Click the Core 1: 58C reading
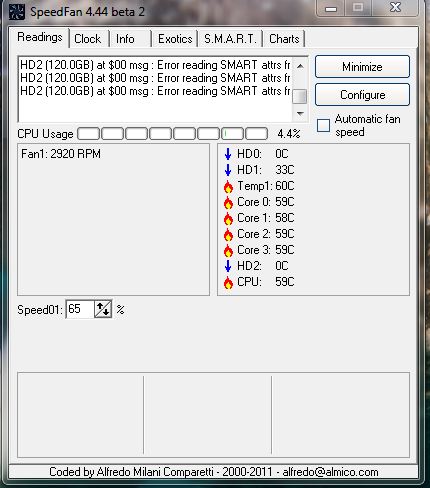Screen dimensions: 430x488 pos(266,218)
